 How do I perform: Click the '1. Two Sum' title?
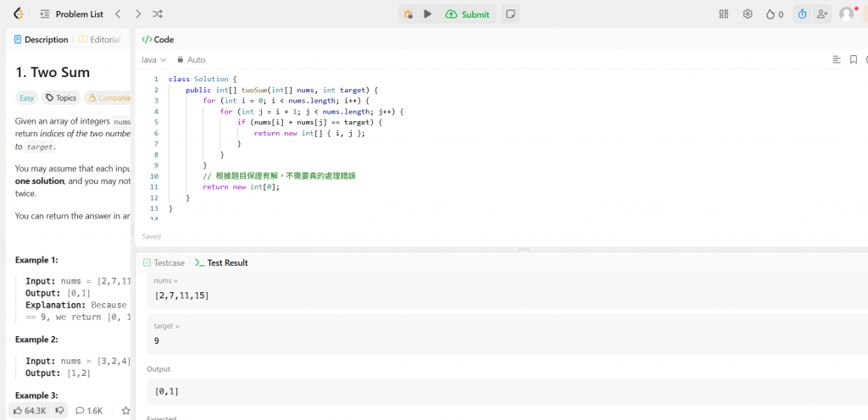click(x=53, y=72)
